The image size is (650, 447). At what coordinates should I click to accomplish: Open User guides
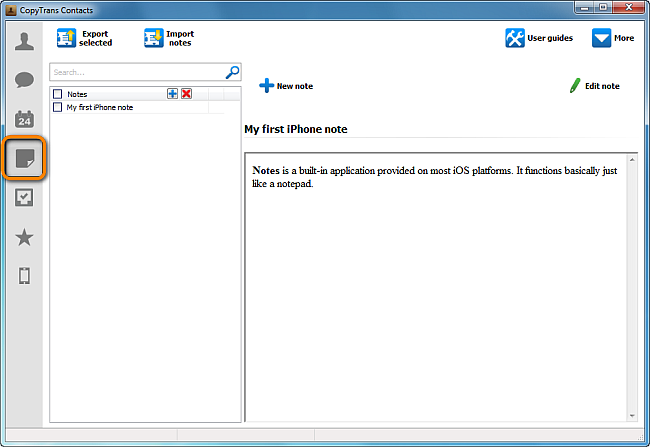pos(539,39)
